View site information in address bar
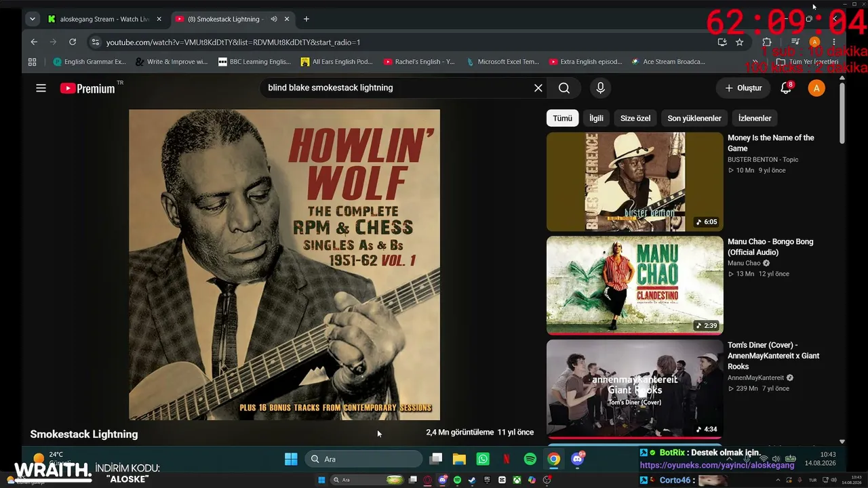 [x=96, y=42]
